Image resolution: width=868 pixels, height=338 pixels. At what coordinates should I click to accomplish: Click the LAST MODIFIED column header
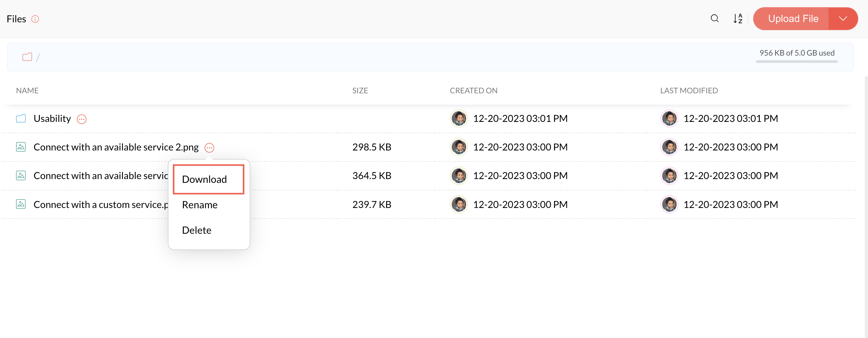pos(689,90)
